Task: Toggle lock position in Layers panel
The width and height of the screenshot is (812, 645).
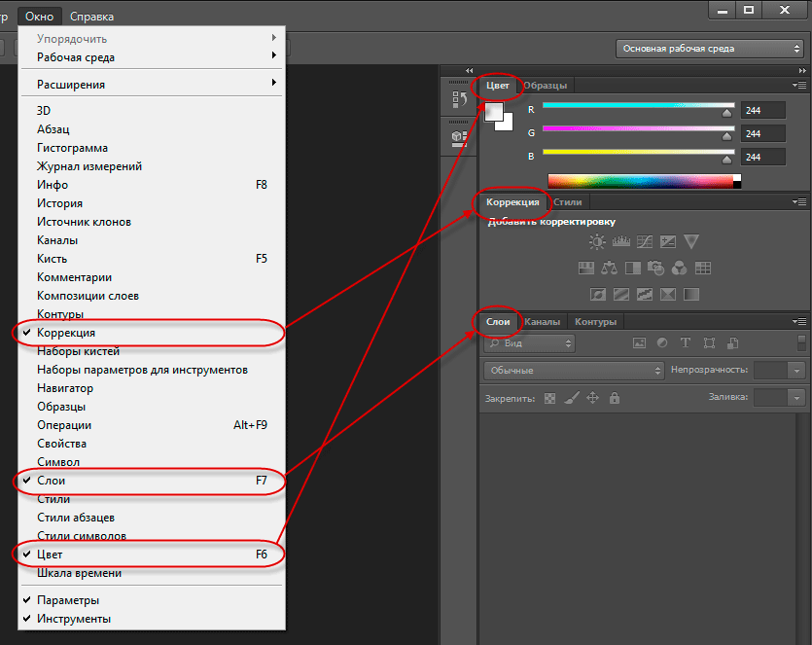Action: pos(592,398)
